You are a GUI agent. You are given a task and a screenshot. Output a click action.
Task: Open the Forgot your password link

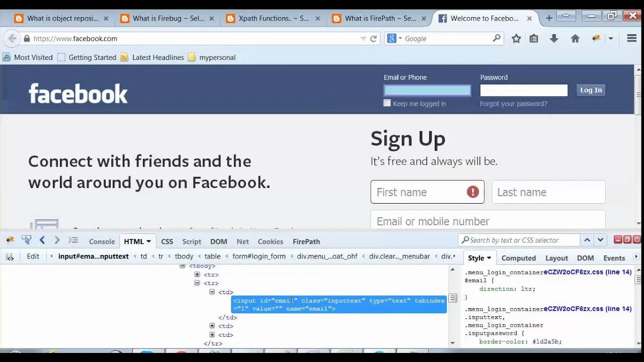coord(513,104)
